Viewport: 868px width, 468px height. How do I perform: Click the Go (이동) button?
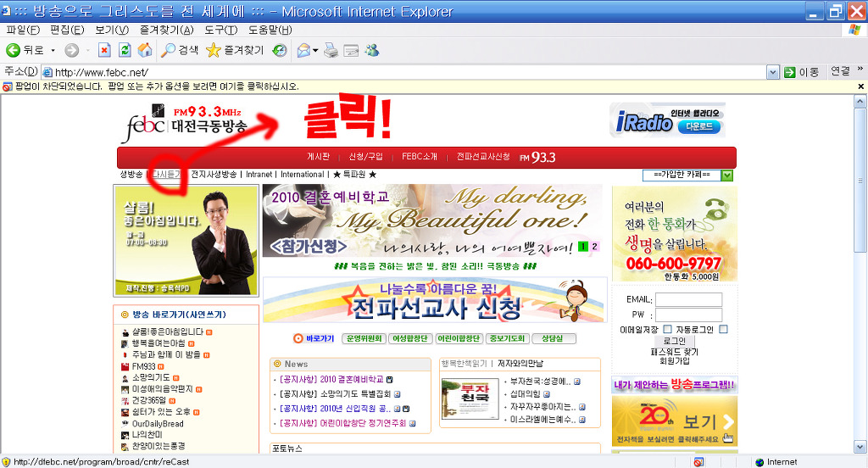click(801, 72)
